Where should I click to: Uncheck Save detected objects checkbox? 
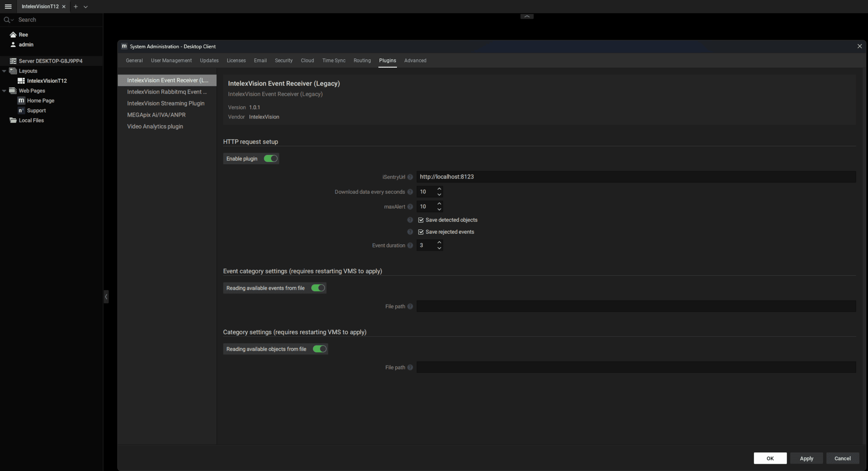tap(421, 220)
